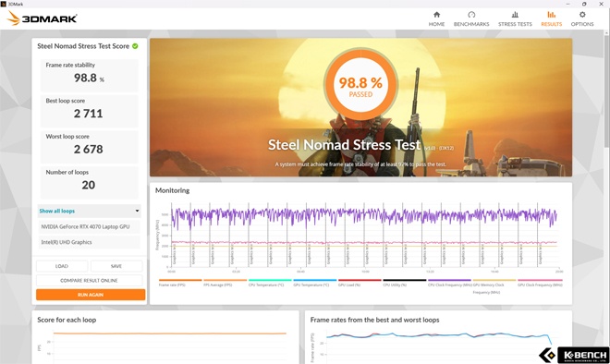Click the green validation checkmark beside score title

(135, 46)
